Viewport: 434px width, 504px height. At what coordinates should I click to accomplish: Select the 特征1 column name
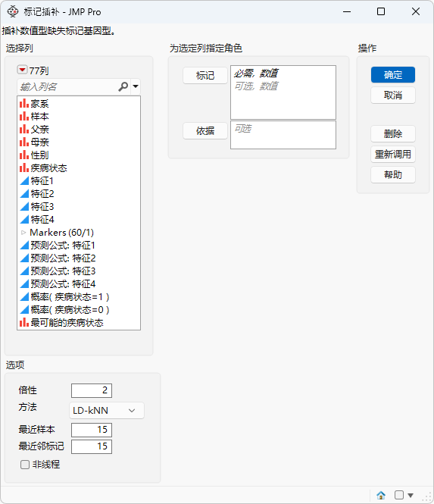(42, 181)
